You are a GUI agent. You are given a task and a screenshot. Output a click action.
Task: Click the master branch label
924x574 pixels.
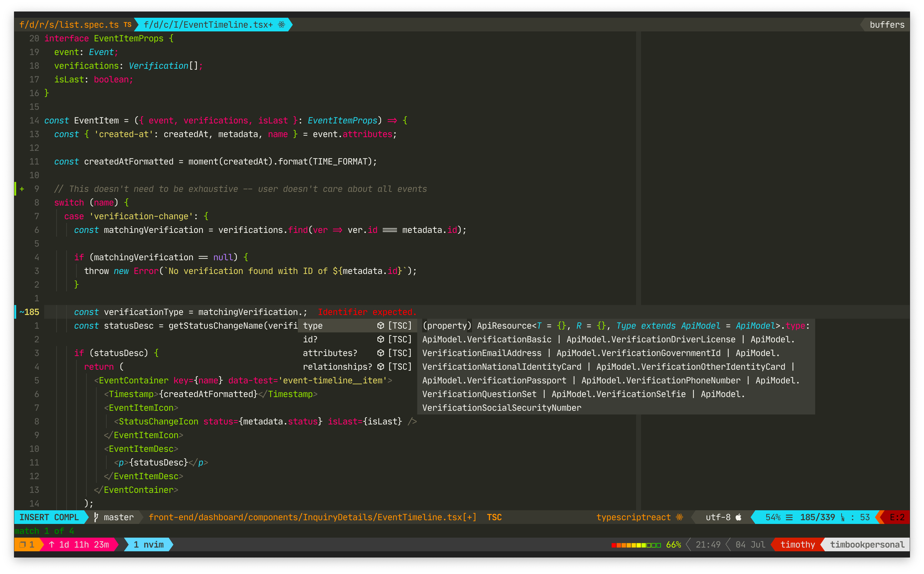click(119, 517)
